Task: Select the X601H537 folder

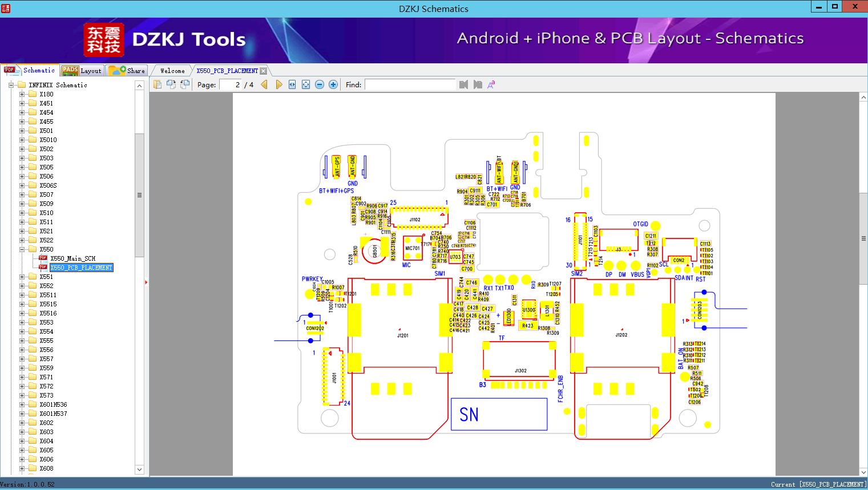Action: (53, 414)
